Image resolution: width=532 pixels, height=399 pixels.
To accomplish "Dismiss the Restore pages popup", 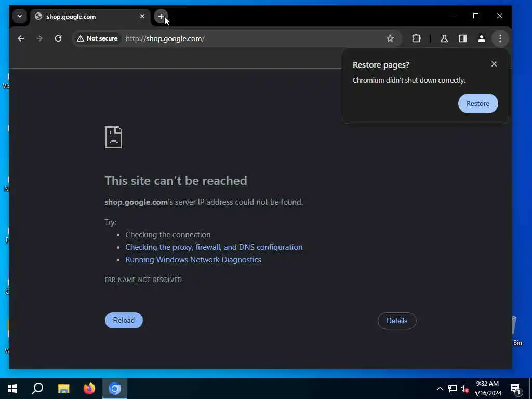I will click(494, 64).
